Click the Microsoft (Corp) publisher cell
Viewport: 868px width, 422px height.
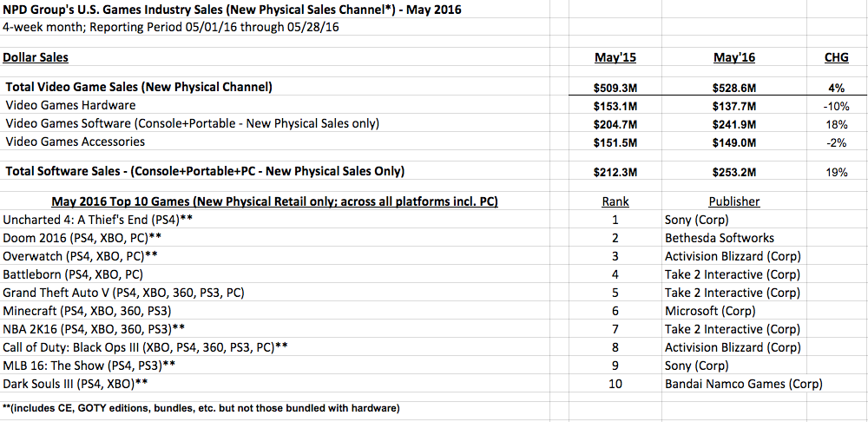click(x=710, y=311)
